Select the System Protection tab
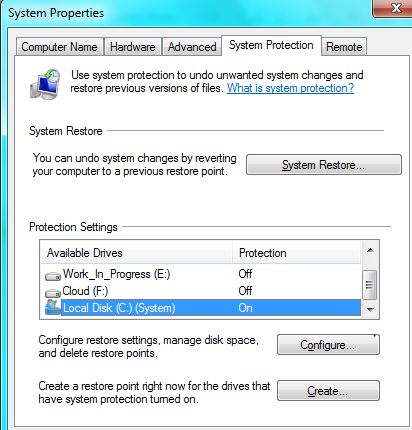 pyautogui.click(x=271, y=45)
